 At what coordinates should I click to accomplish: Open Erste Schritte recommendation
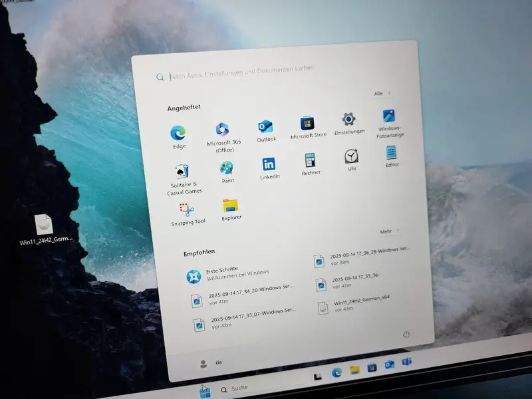(x=228, y=275)
